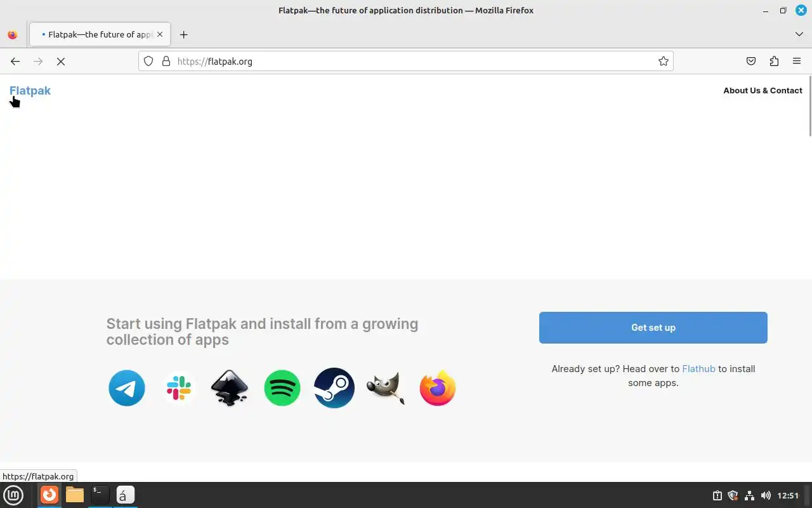This screenshot has width=812, height=508.
Task: Click the page vertical scrollbar
Action: pos(810,105)
